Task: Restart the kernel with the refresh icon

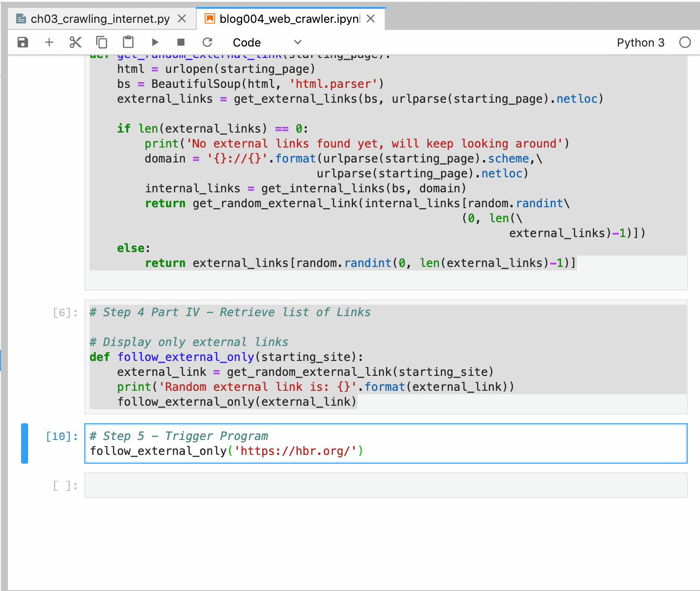Action: point(207,42)
